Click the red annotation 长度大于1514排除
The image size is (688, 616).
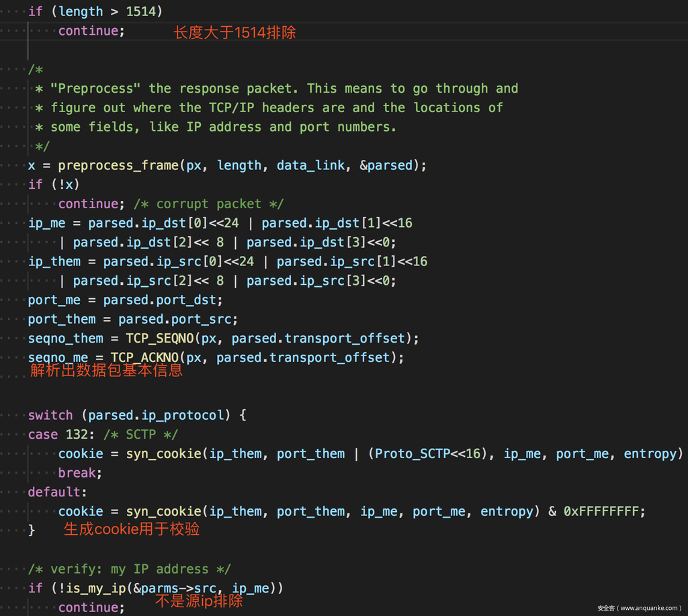tap(234, 32)
